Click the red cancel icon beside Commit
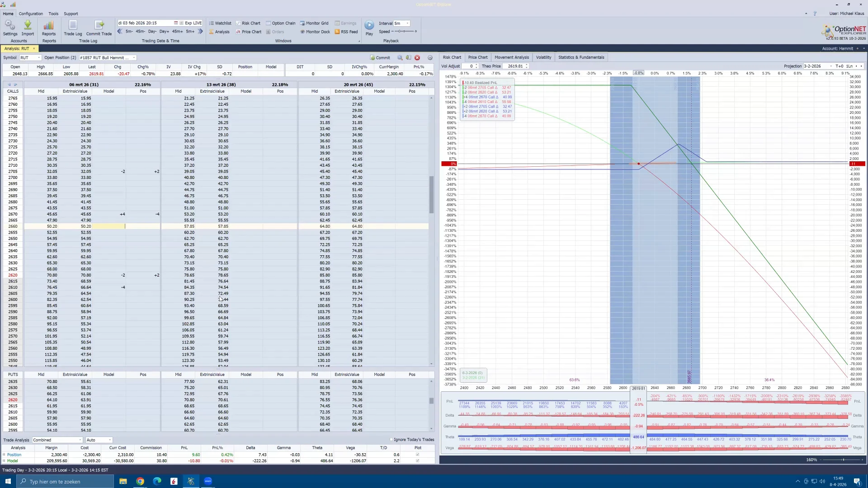The height and width of the screenshot is (488, 868). (417, 58)
